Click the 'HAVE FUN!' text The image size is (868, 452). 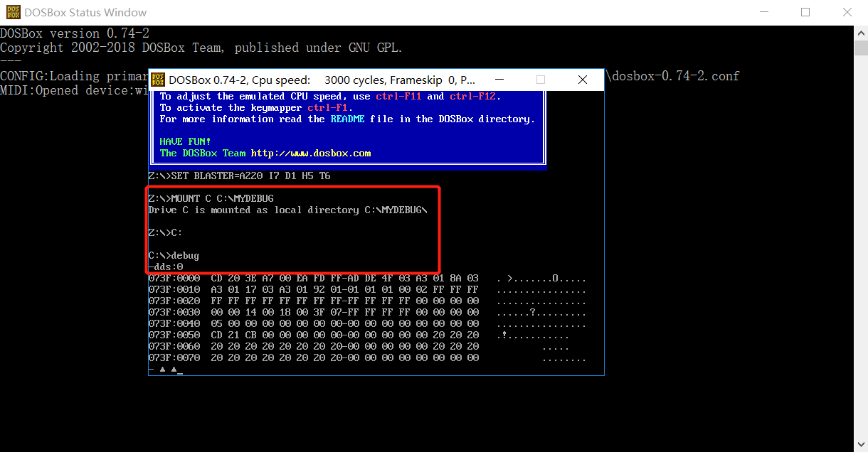(185, 141)
